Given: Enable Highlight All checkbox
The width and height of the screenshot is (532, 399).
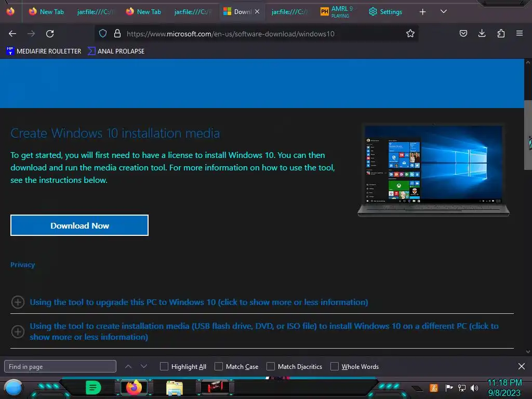Looking at the screenshot, I should (x=164, y=366).
